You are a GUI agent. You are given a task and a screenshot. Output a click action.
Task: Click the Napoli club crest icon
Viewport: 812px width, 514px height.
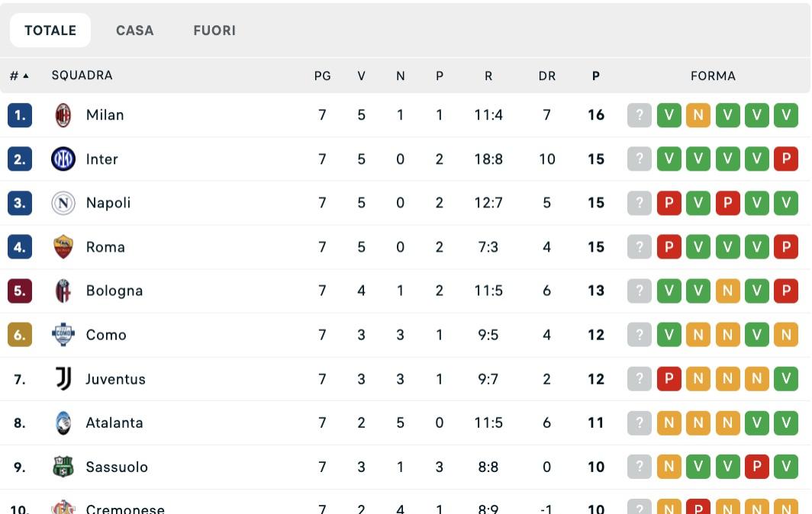(x=63, y=203)
